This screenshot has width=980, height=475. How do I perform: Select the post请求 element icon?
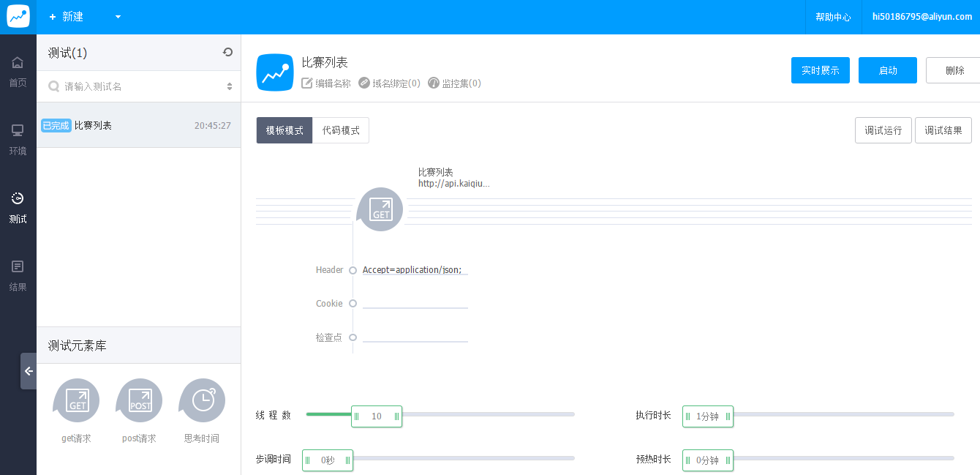click(140, 400)
